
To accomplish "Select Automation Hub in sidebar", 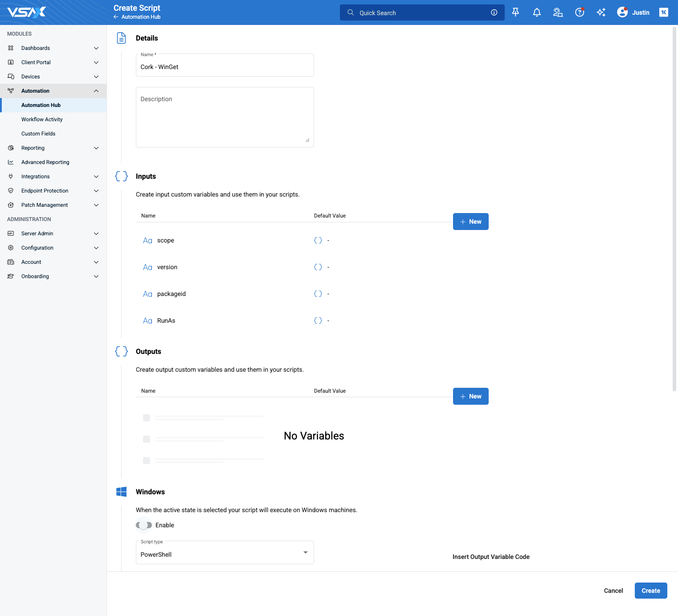I will (x=53, y=105).
